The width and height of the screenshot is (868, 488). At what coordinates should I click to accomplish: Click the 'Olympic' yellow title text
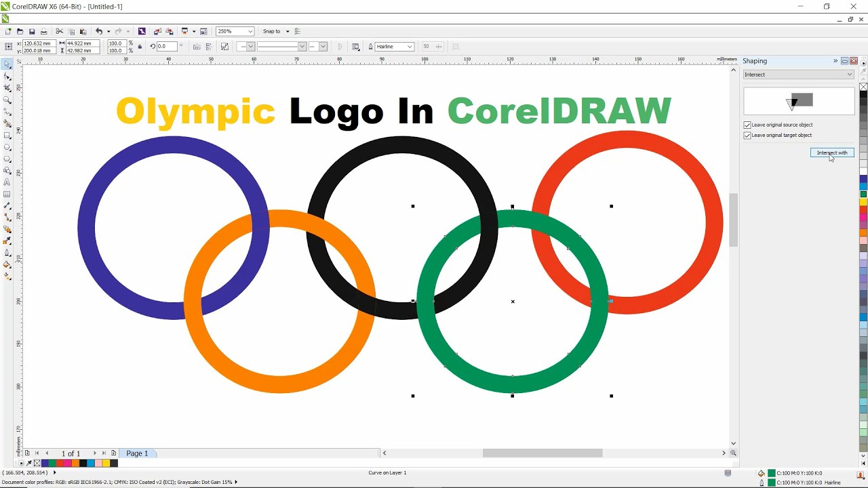coord(195,110)
